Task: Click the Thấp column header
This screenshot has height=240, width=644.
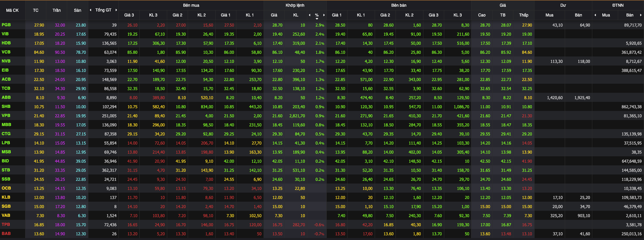Action: click(x=523, y=15)
